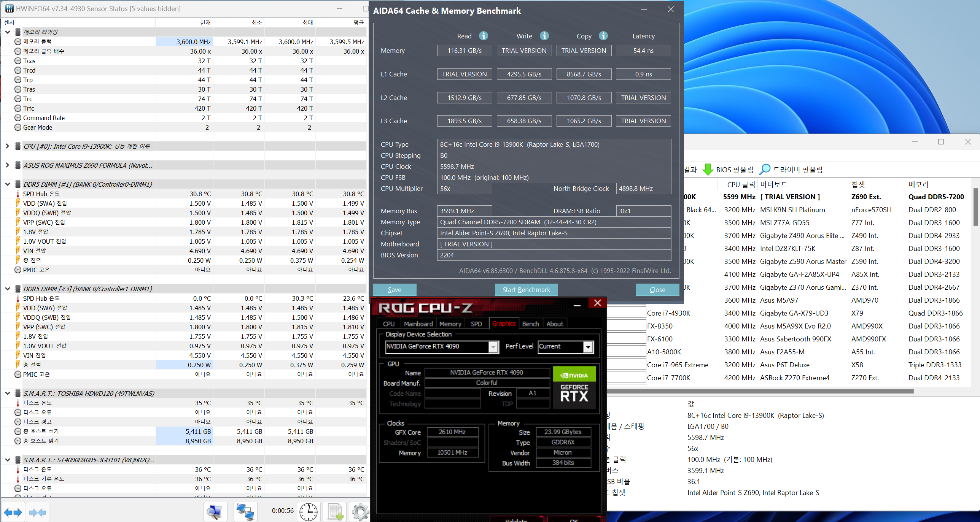Click the CPU Multiplier 56x field
Viewport: 980px width, 522px height.
click(x=464, y=189)
